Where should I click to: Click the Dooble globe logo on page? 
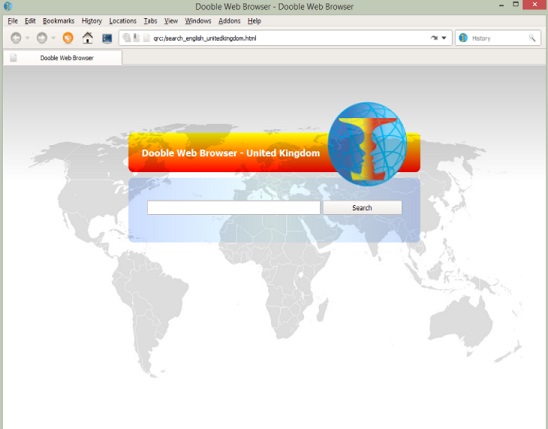tap(367, 144)
